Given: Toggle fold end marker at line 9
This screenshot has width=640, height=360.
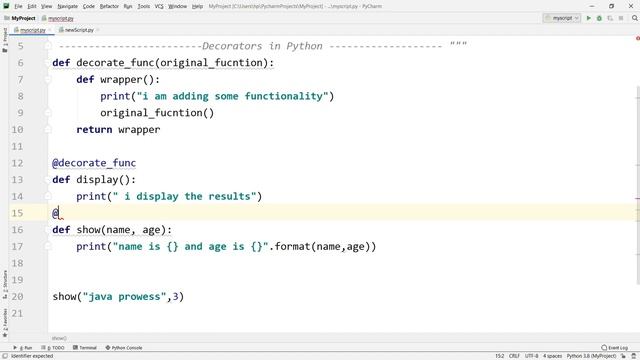Looking at the screenshot, I should click(48, 113).
